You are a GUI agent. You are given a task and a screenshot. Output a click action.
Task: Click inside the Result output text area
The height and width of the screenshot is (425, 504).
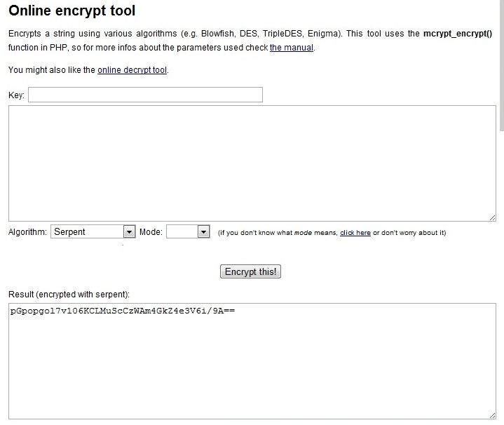(252, 361)
